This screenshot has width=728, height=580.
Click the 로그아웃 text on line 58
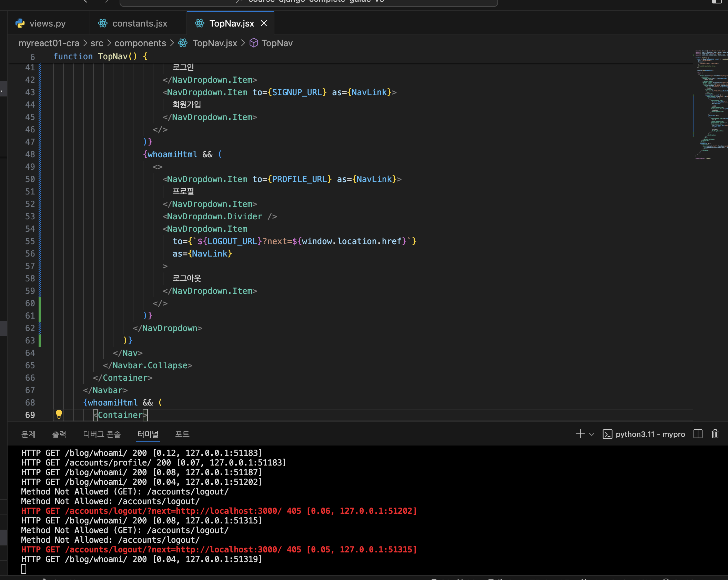[x=187, y=279]
